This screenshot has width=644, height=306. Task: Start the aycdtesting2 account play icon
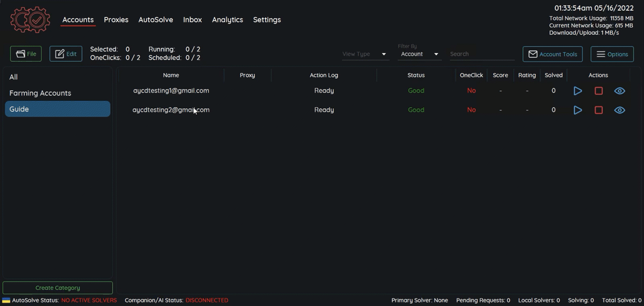click(577, 110)
